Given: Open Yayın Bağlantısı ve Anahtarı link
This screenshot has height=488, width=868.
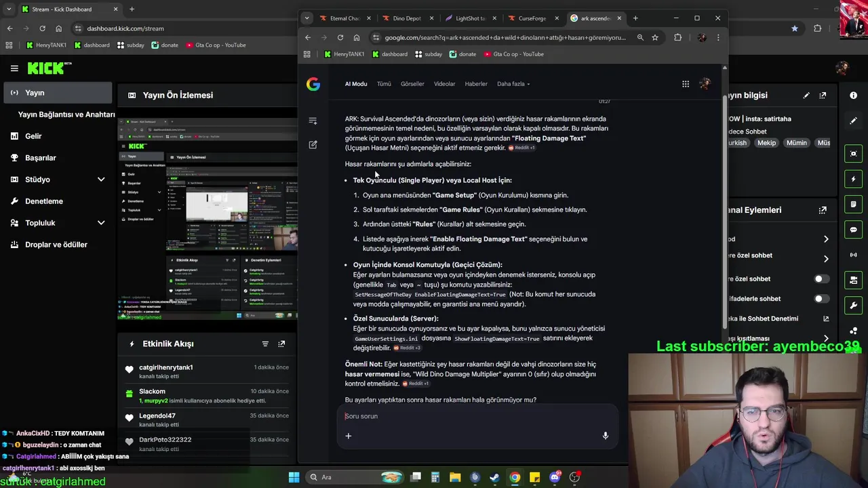Looking at the screenshot, I should [66, 115].
